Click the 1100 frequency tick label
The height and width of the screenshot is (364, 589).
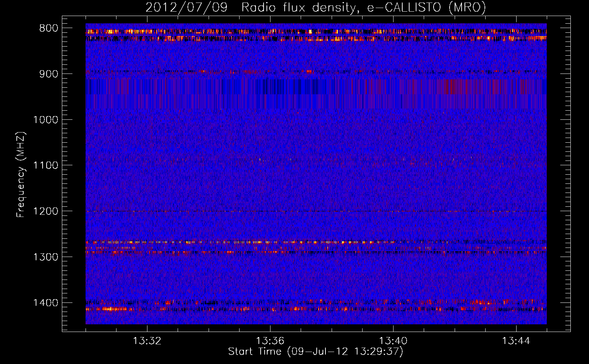[x=46, y=166]
